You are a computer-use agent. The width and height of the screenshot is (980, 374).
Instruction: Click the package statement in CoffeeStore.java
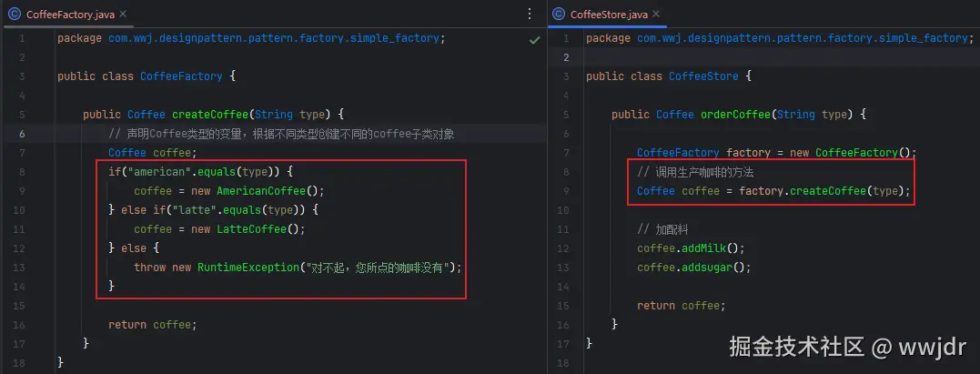point(780,38)
